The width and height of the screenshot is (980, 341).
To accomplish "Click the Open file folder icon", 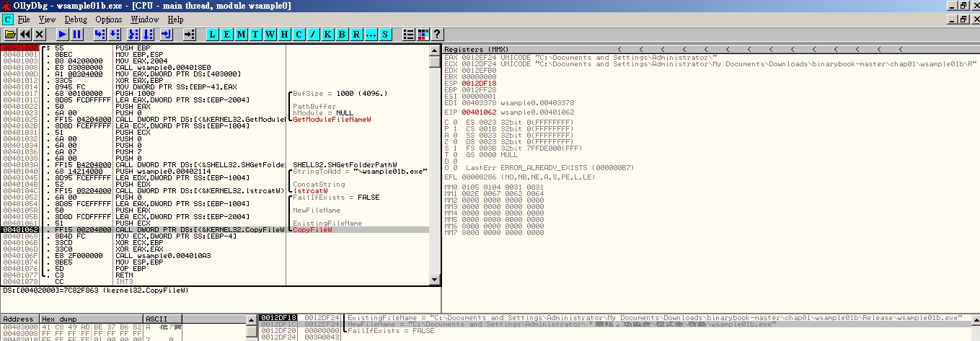I will pyautogui.click(x=10, y=35).
